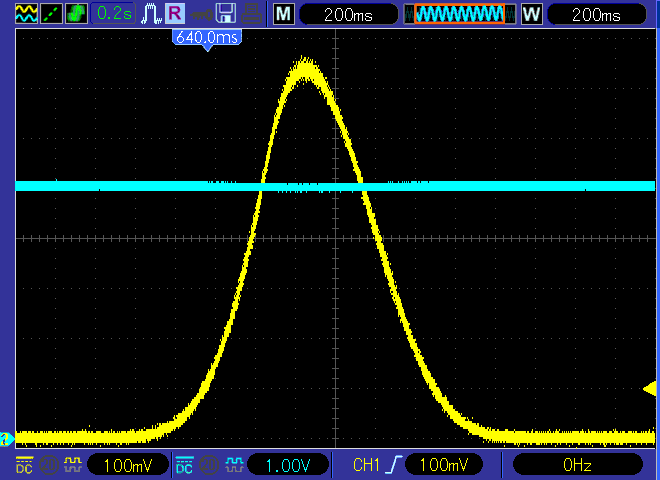Click the pulse acquisition mode icon
This screenshot has height=480, width=660.
(x=151, y=13)
